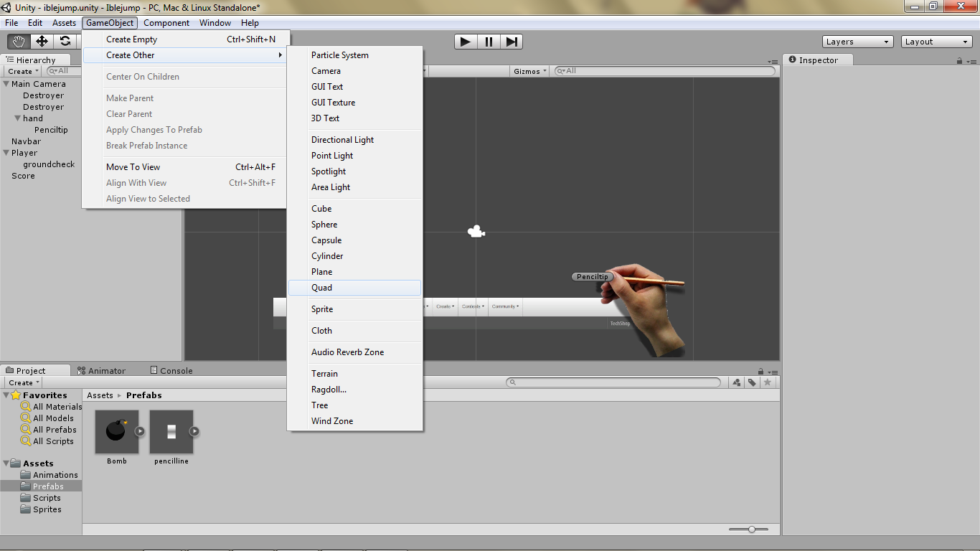Select the Sprites folder
The height and width of the screenshot is (551, 980).
click(41, 509)
